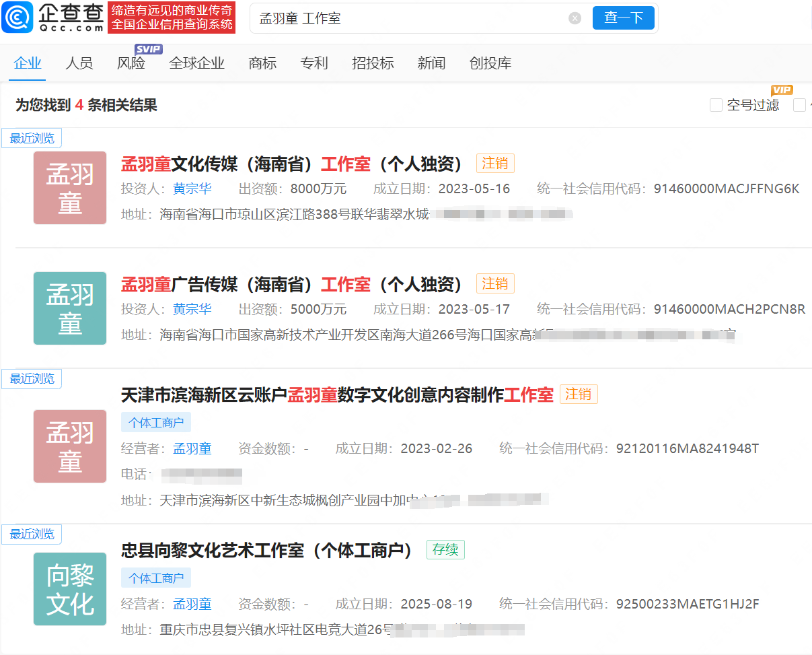Image resolution: width=812 pixels, height=655 pixels.
Task: Clear the search box with the X icon
Action: click(575, 18)
